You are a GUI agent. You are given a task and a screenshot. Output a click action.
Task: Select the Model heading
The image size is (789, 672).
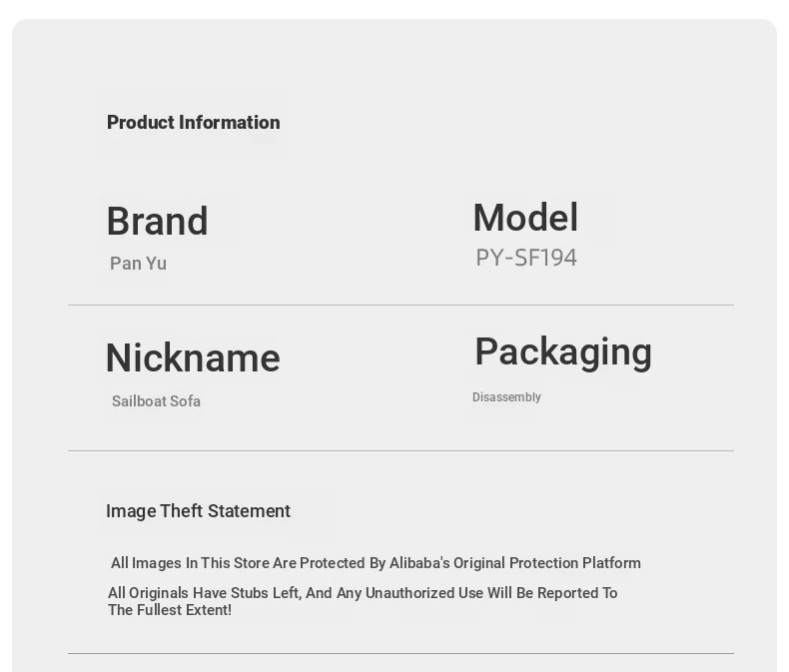click(x=525, y=218)
